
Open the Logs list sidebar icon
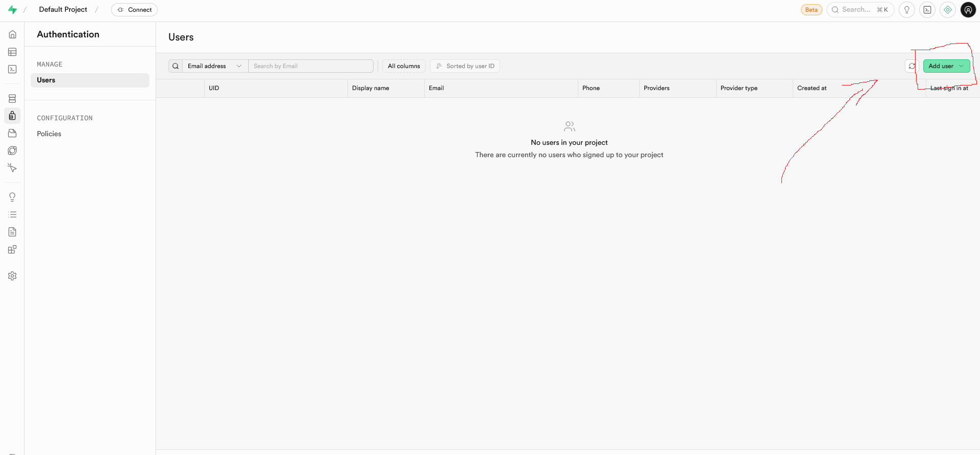pos(12,214)
